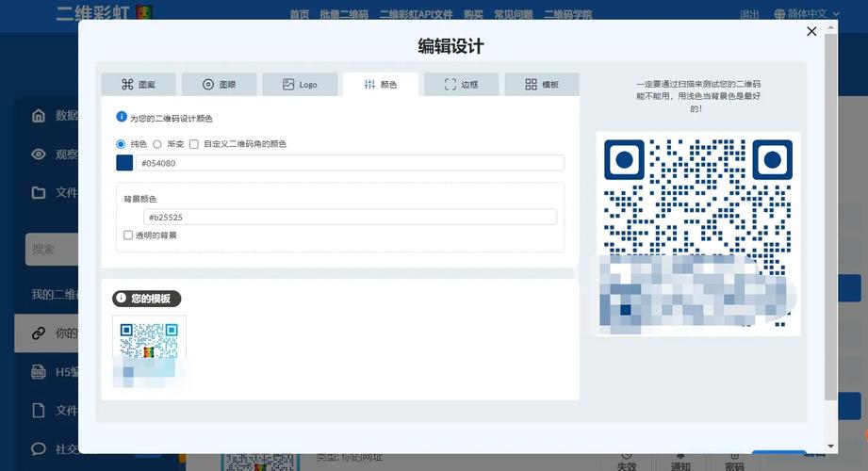Click the 您的模板 badge

click(x=147, y=299)
